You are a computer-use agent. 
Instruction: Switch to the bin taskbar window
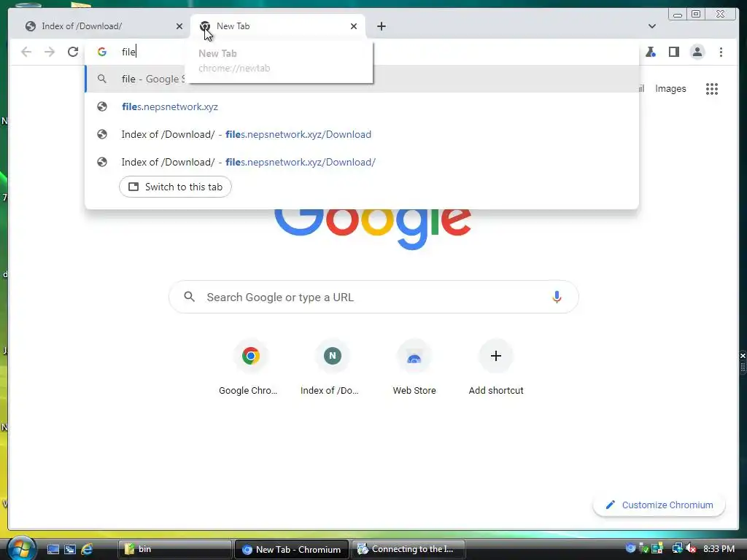tap(174, 549)
